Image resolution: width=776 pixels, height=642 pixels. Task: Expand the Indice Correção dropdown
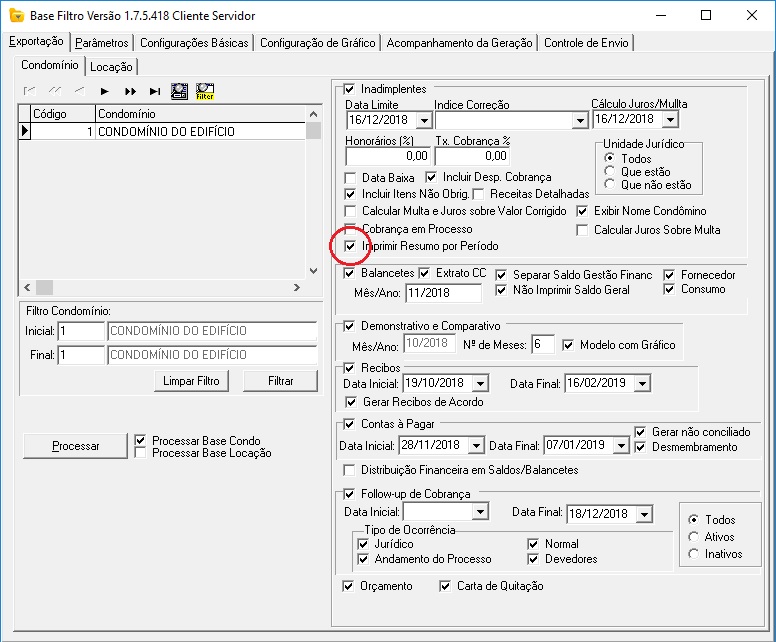tap(579, 120)
